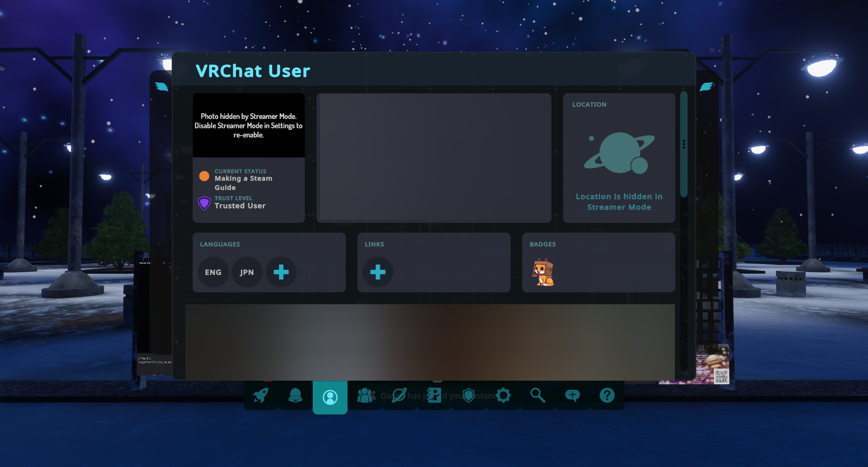Screen dimensions: 868x467
Task: Open the Settings gear tab
Action: 503,396
